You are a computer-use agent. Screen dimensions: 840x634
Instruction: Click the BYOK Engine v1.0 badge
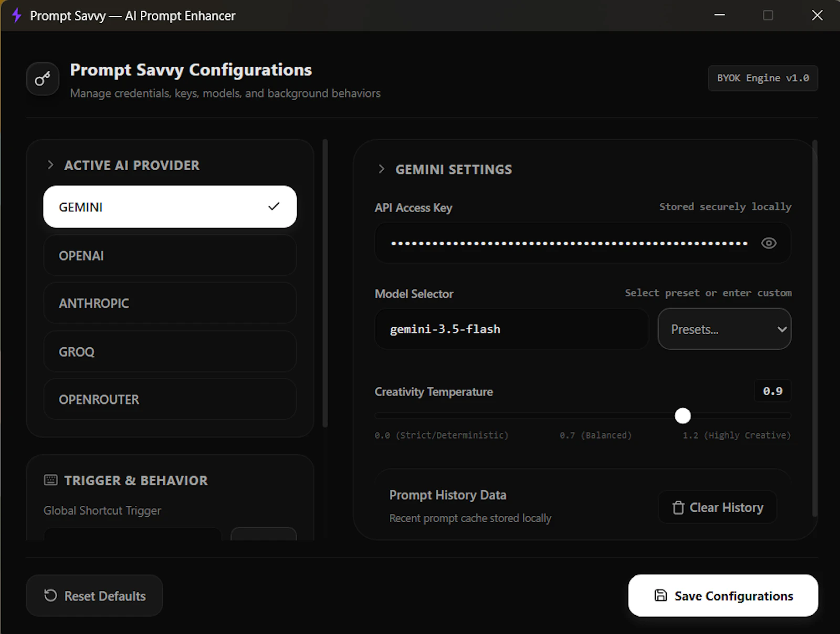point(763,78)
